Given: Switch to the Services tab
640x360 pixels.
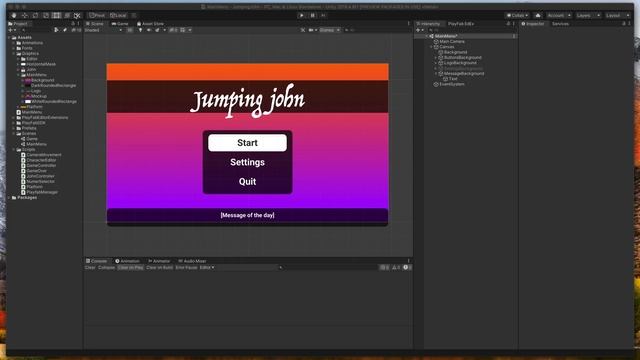Looking at the screenshot, I should (560, 24).
